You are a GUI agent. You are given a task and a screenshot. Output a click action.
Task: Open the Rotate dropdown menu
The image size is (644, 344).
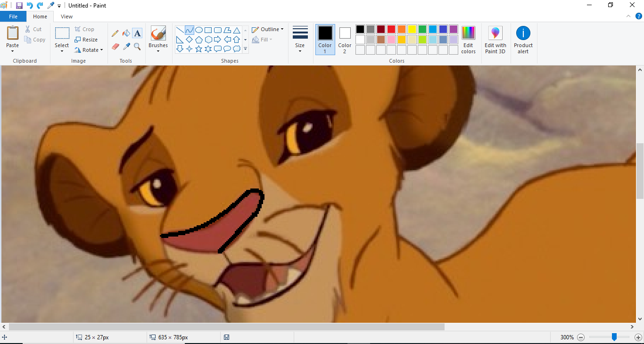click(x=101, y=50)
